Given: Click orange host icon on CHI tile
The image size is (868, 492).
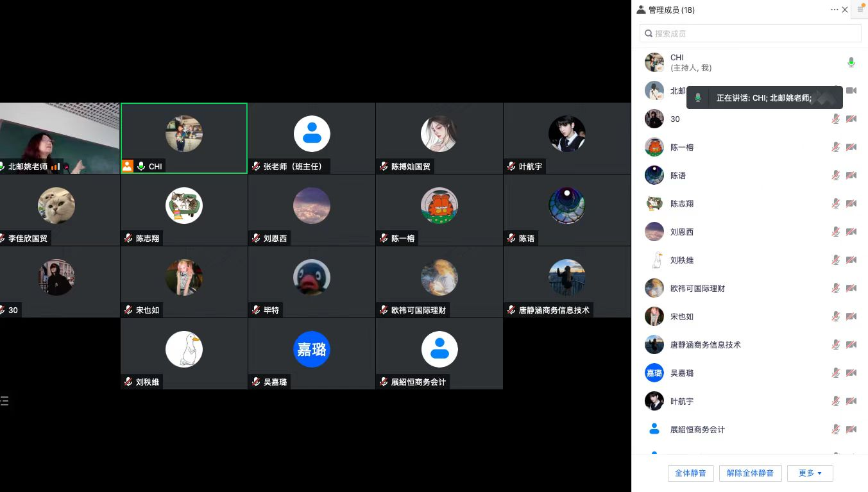Looking at the screenshot, I should [128, 166].
